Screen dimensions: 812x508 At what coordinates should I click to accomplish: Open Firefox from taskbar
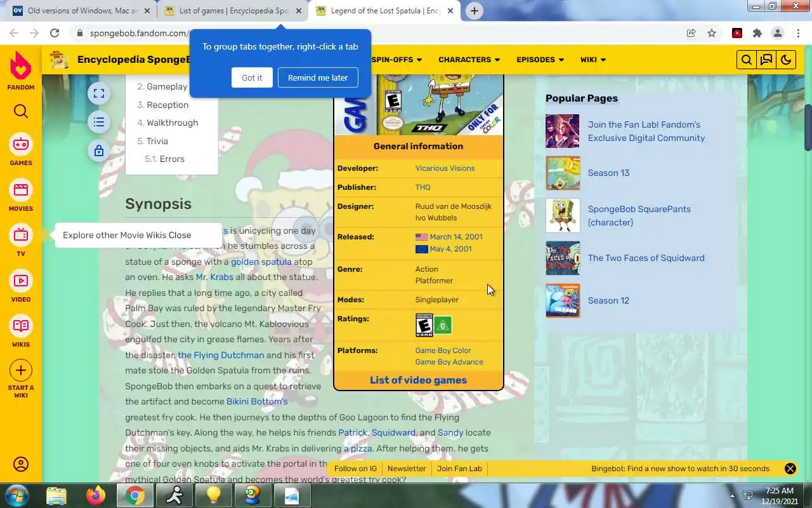coord(96,495)
